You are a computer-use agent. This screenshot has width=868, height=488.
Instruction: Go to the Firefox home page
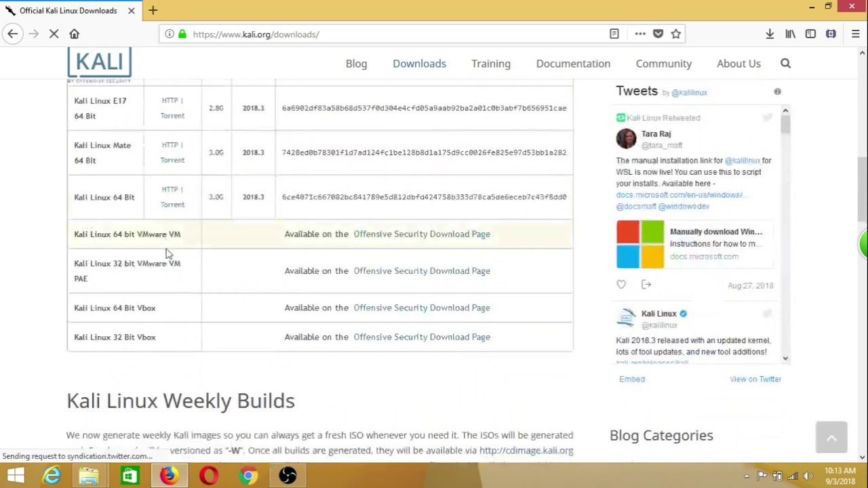[74, 34]
